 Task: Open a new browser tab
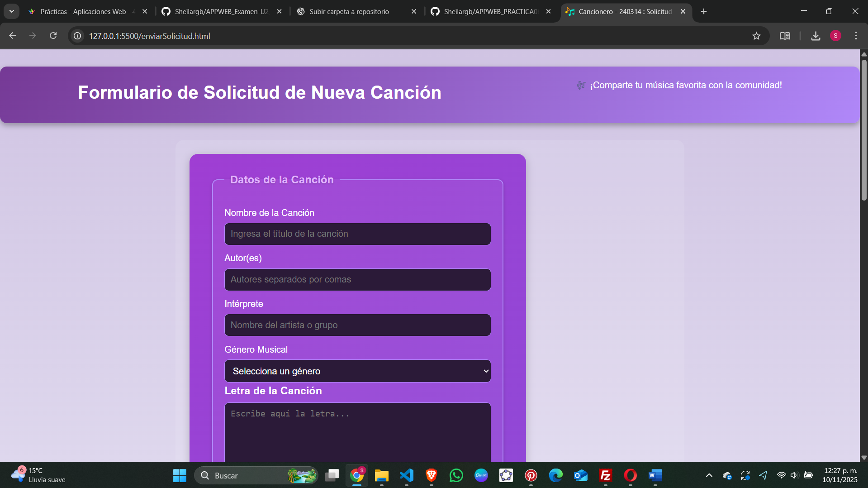[704, 12]
